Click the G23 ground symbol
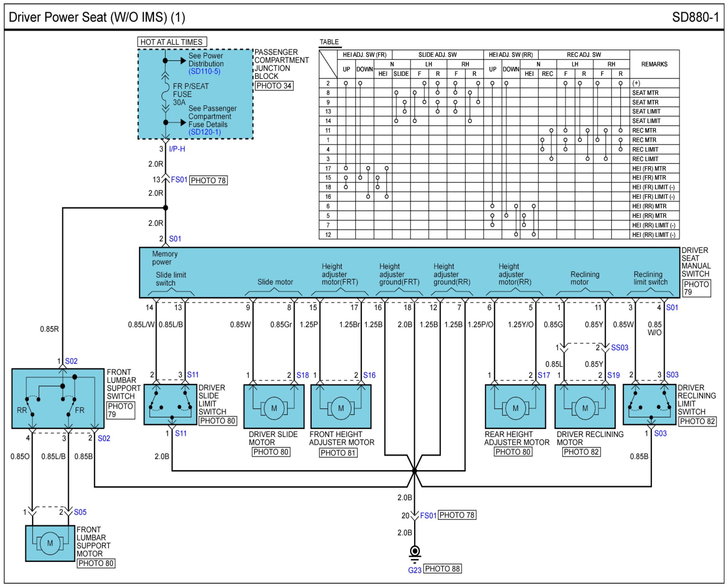 (x=415, y=552)
